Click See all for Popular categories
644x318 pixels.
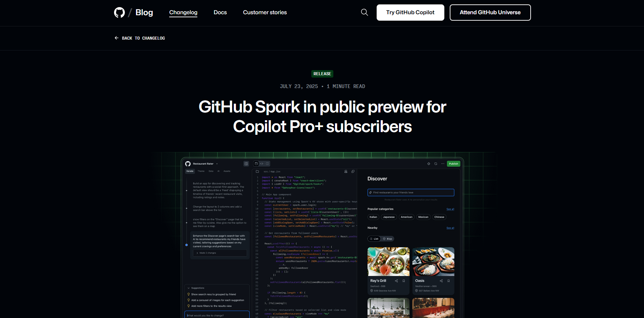click(x=450, y=209)
